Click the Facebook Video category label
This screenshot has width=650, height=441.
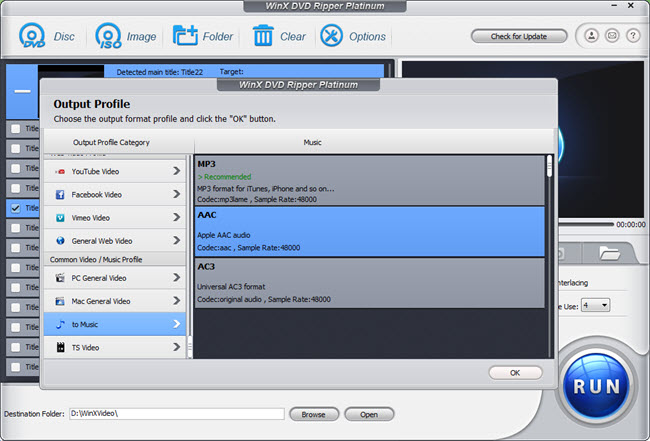[x=97, y=194]
